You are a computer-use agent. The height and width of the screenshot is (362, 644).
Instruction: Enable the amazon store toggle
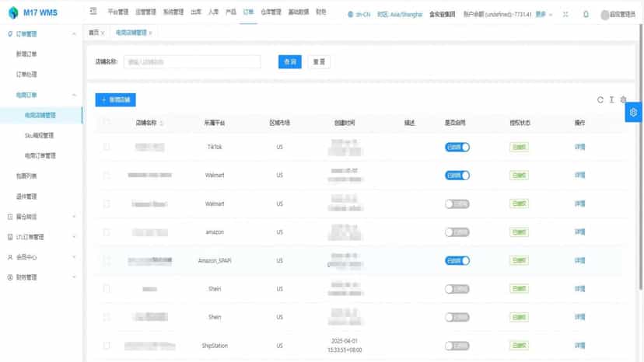(x=457, y=232)
